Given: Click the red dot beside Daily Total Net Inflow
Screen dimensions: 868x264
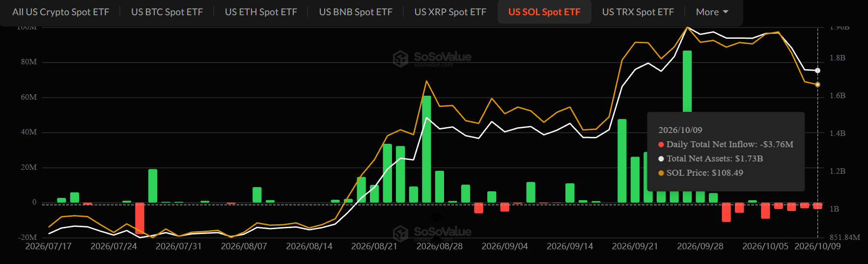Looking at the screenshot, I should pos(661,144).
